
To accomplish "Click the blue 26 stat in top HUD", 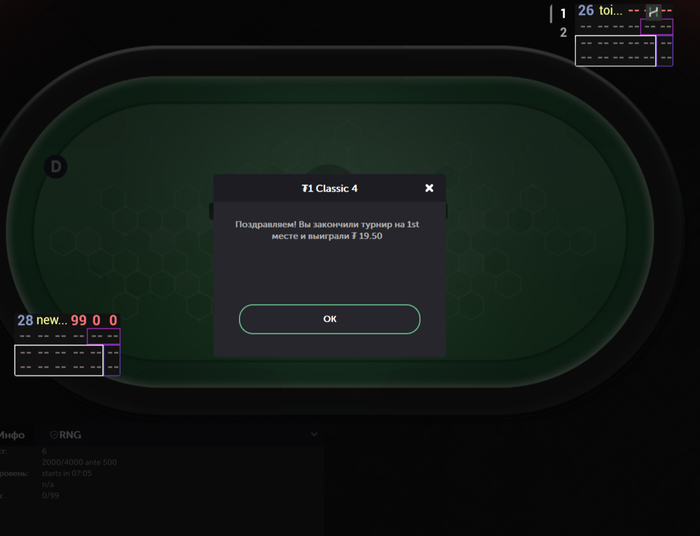I will [586, 11].
